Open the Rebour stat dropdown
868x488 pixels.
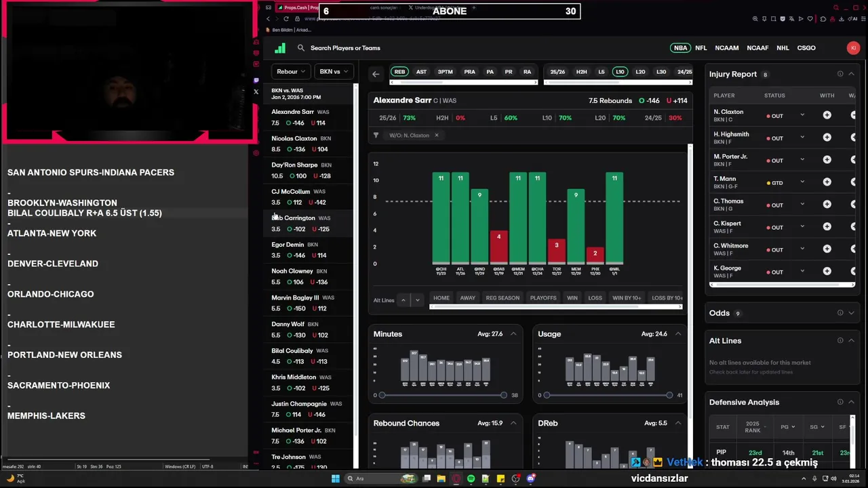[x=291, y=71]
